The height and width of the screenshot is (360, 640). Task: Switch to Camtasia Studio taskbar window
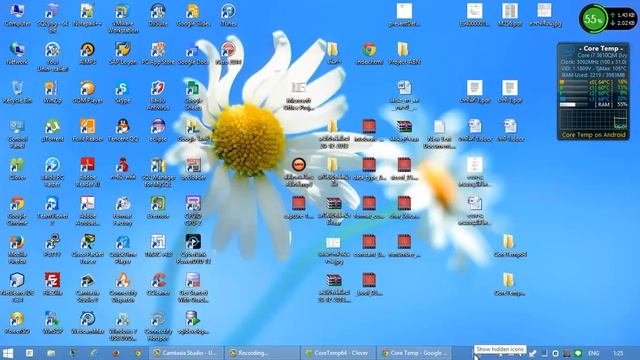(x=186, y=353)
